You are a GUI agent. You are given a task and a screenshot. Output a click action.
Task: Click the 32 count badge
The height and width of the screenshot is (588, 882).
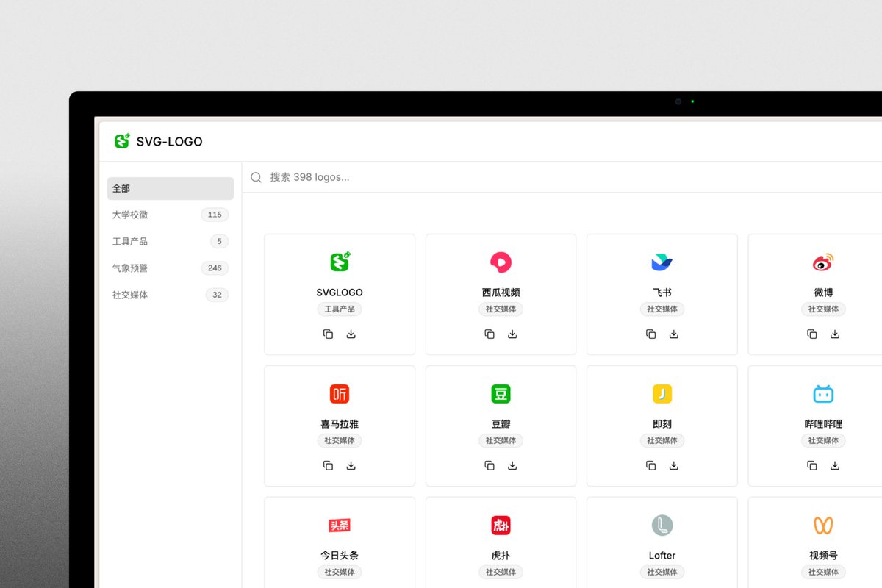point(217,295)
